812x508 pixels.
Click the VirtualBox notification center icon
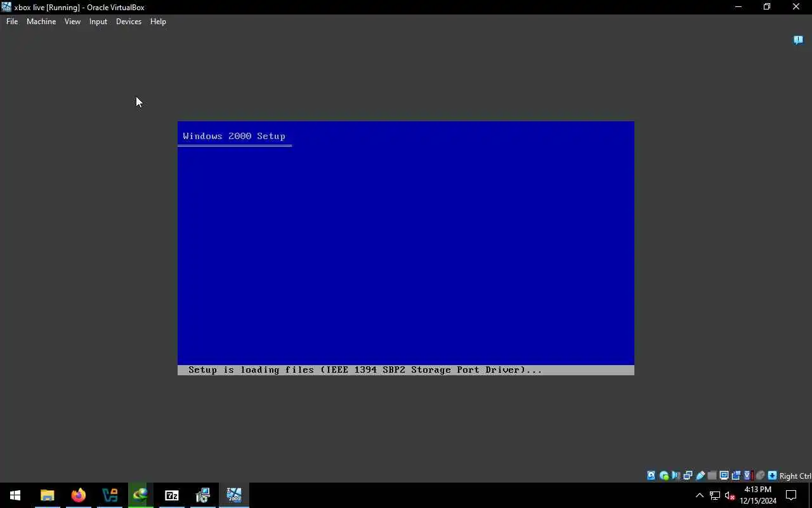(799, 40)
